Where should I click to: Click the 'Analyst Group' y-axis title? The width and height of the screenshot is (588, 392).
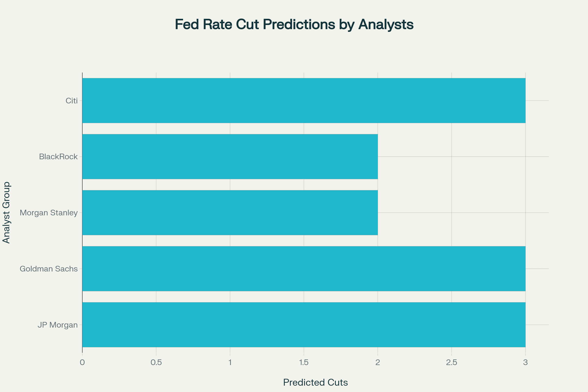pos(6,212)
